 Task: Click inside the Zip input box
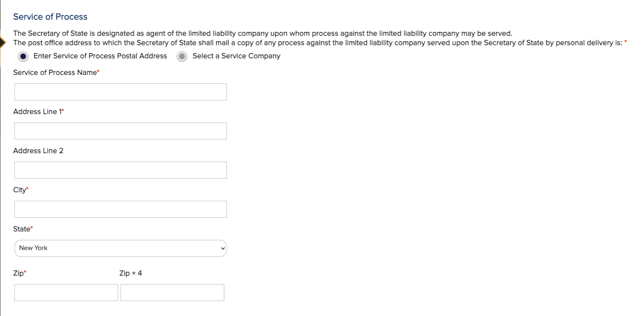pos(66,293)
